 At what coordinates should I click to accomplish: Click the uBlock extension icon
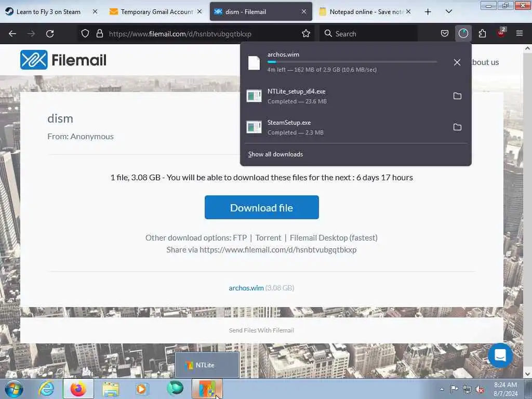click(x=501, y=33)
